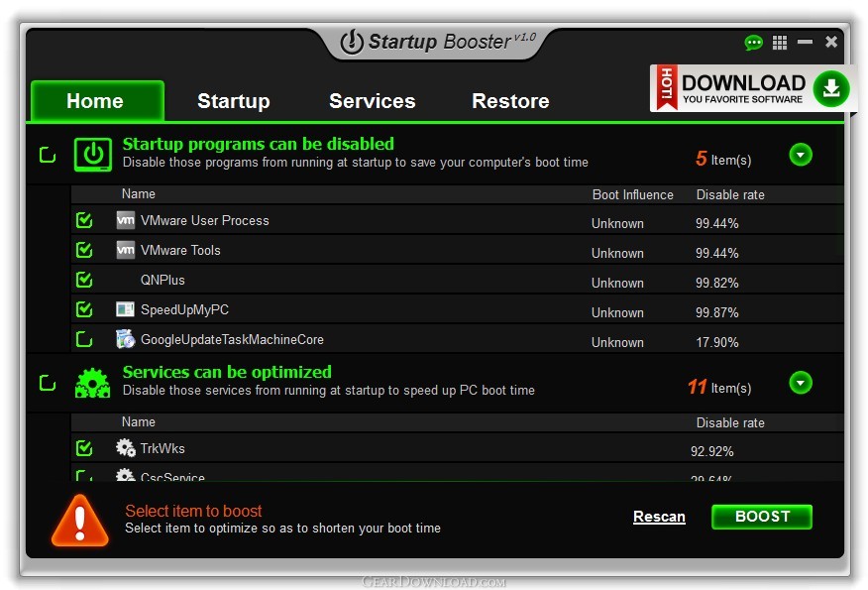
Task: Collapse the startup programs list arrow
Action: pyautogui.click(x=801, y=155)
